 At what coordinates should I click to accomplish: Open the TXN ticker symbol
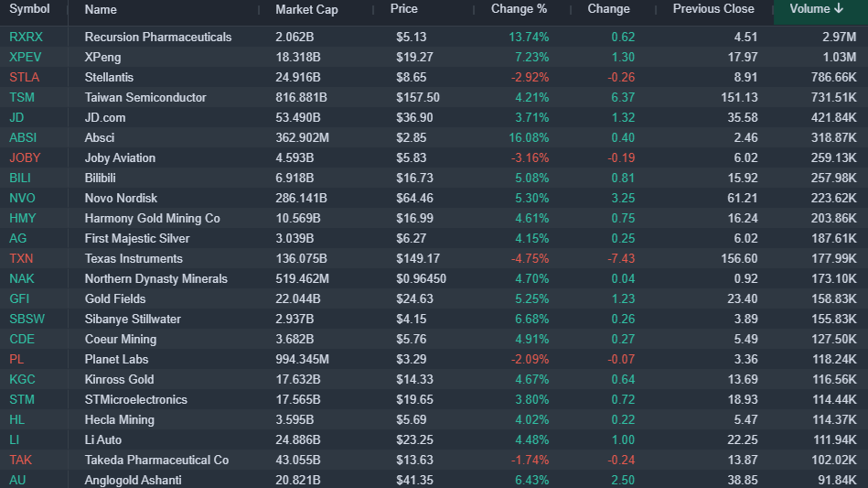[21, 259]
